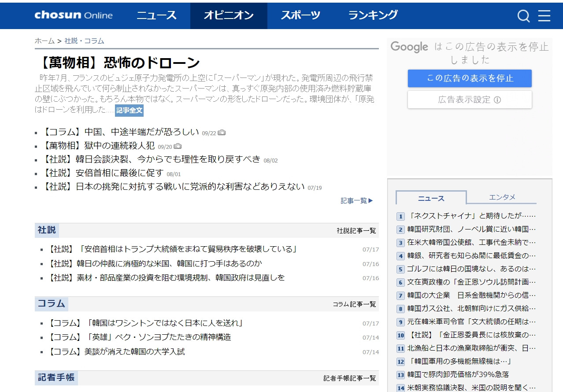
Task: Open column 韓国はワシントンではなく日本に人を送れ
Action: [x=146, y=323]
